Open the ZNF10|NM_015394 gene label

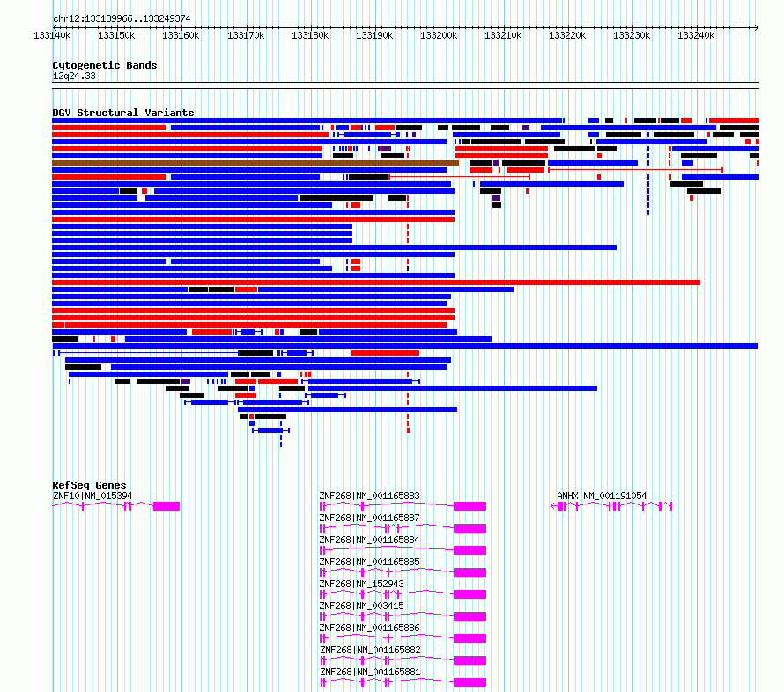click(92, 496)
